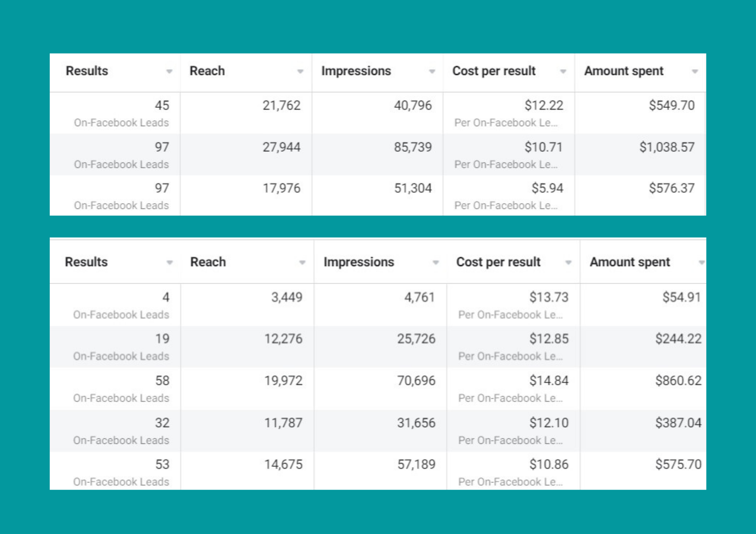Click the $12.10 cost per result value
Image resolution: width=756 pixels, height=534 pixels.
549,423
